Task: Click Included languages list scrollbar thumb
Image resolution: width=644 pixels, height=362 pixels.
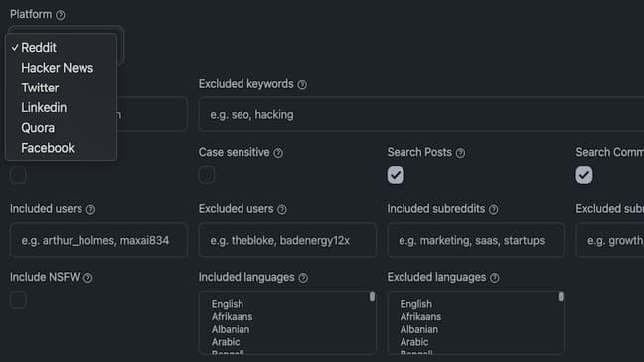Action: (x=372, y=297)
